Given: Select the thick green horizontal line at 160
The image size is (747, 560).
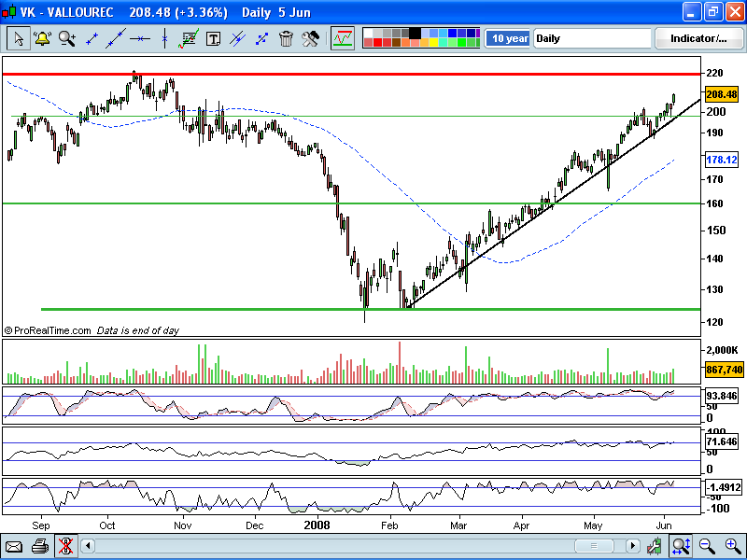Looking at the screenshot, I should pyautogui.click(x=352, y=203).
